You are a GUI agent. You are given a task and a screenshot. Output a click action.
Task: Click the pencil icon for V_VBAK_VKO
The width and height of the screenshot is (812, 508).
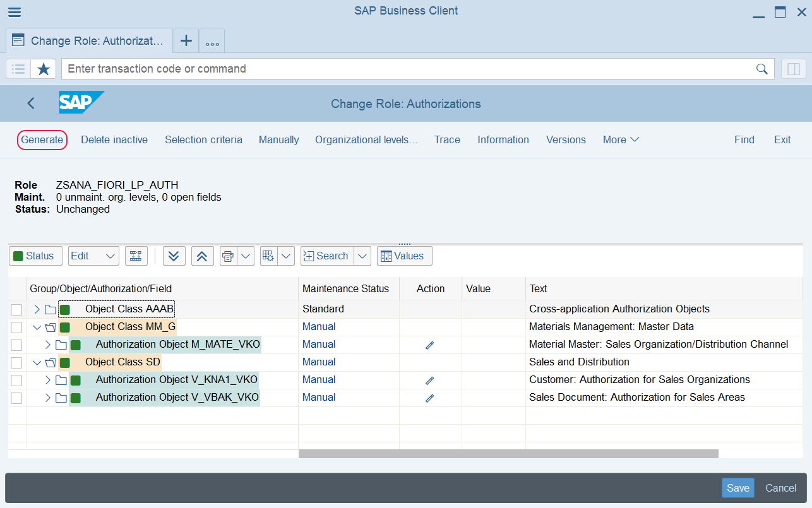tap(430, 398)
